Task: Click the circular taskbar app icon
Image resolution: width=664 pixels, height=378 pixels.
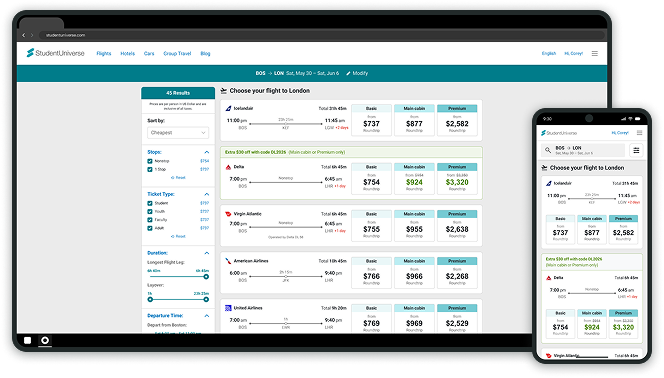Action: pos(45,340)
